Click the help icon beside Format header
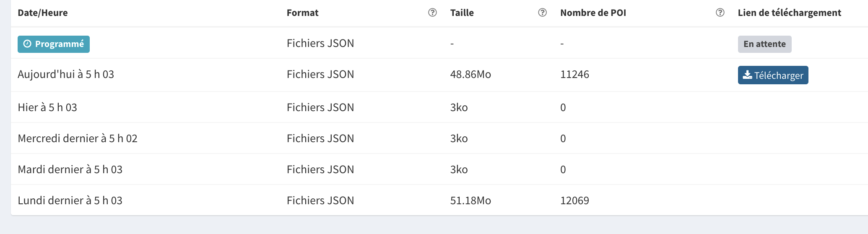 point(432,13)
